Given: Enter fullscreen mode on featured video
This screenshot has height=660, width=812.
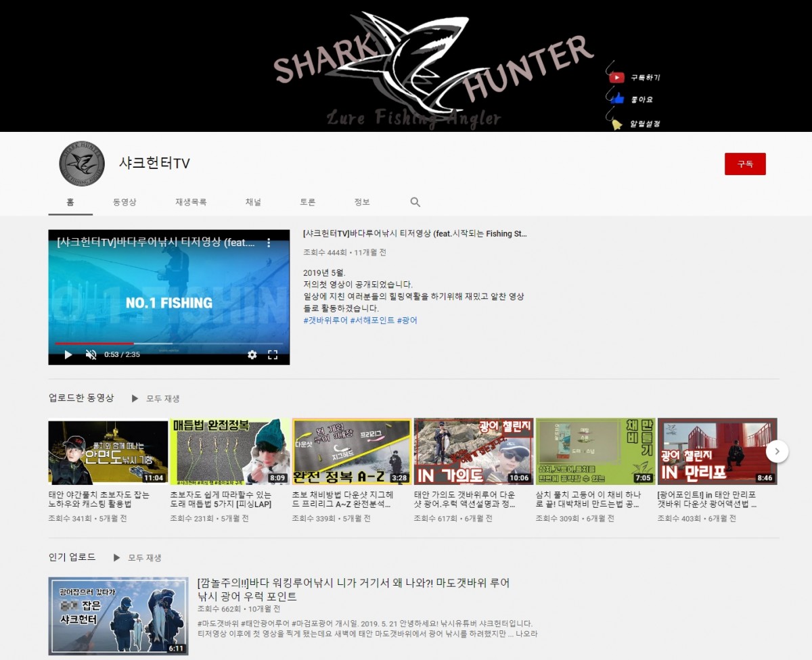Looking at the screenshot, I should point(273,354).
